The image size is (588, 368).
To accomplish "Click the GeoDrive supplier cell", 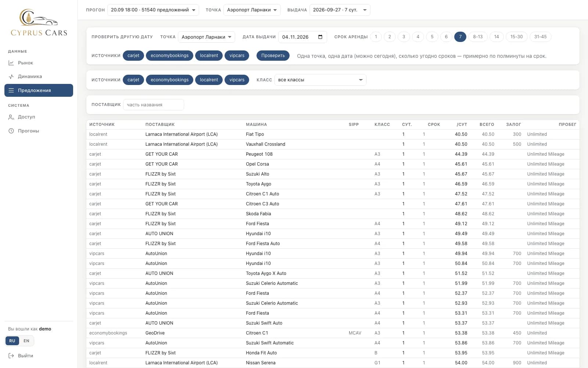I will [155, 333].
